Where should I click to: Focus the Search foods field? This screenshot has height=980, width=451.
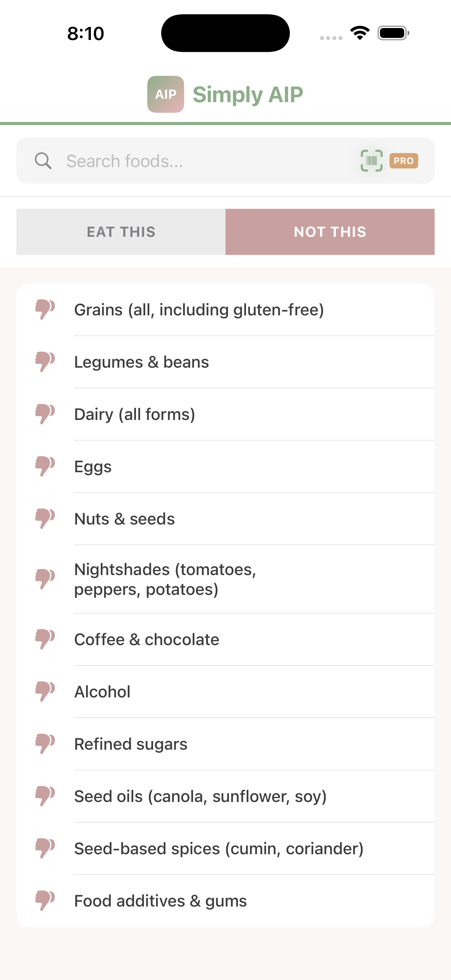tap(205, 161)
